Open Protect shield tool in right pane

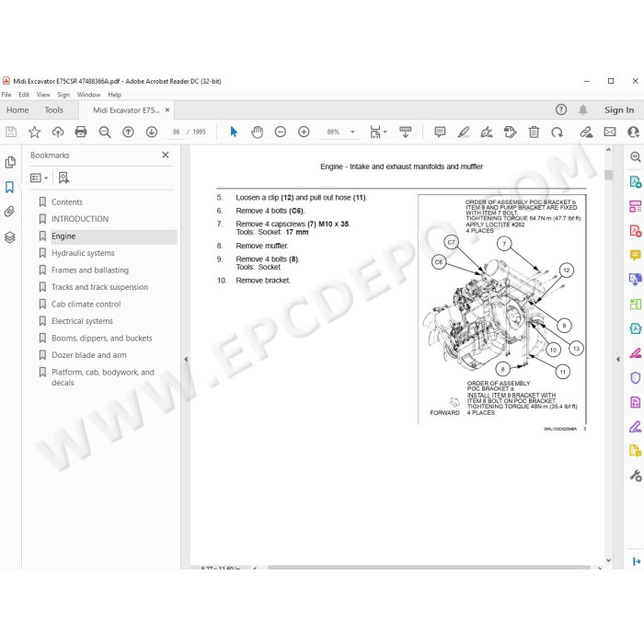[636, 377]
